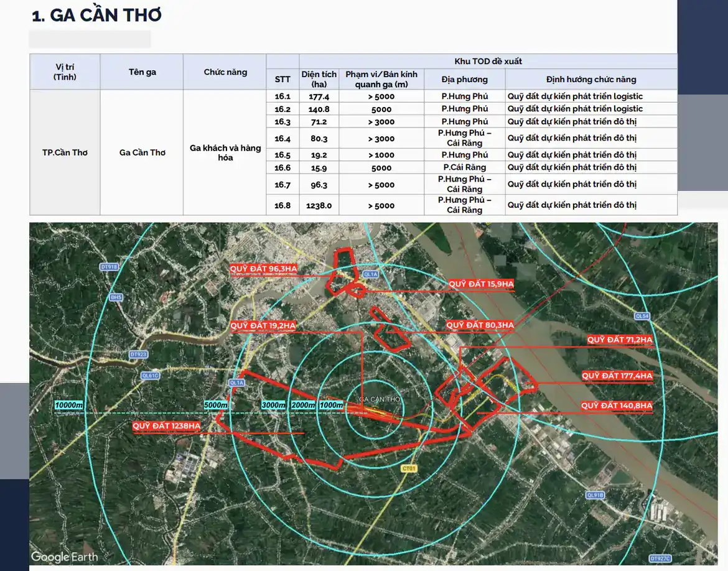Select the "STT" column header
The image size is (728, 571).
click(x=282, y=80)
